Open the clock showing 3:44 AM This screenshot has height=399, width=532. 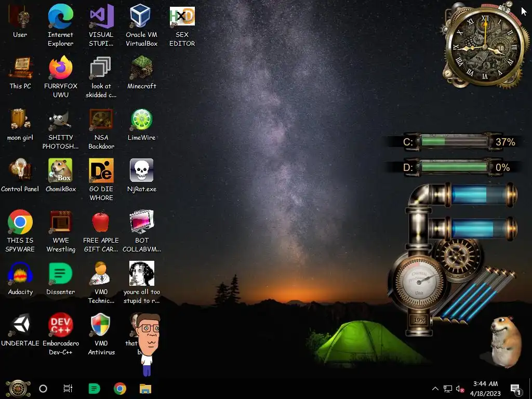coord(485,389)
